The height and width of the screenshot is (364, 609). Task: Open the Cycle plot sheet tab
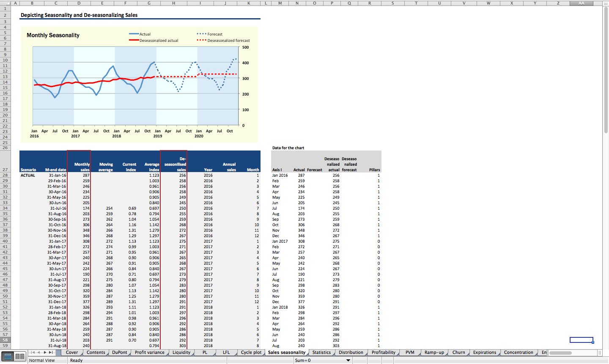coord(251,352)
